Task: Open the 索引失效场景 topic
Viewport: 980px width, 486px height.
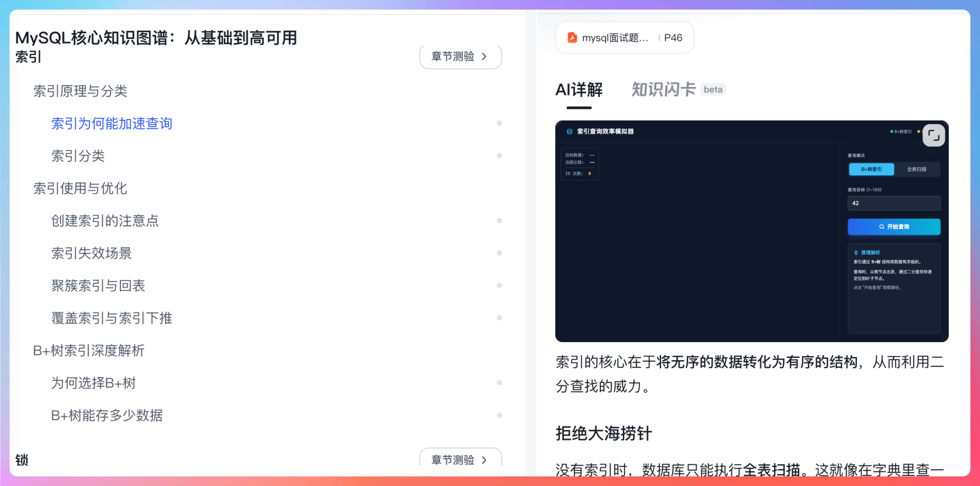Action: click(x=92, y=253)
